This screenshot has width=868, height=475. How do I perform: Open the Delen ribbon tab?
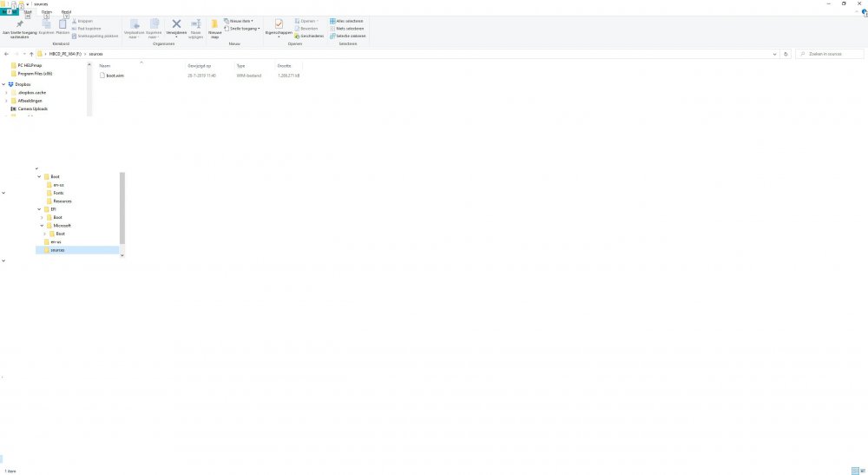[x=47, y=11]
